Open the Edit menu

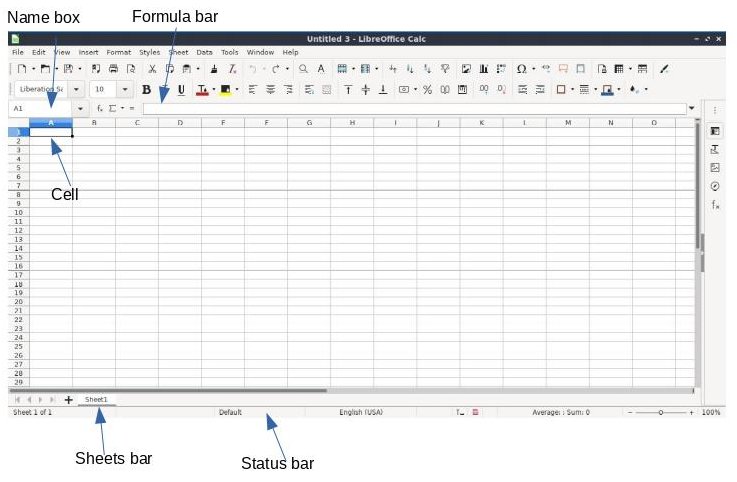click(39, 52)
